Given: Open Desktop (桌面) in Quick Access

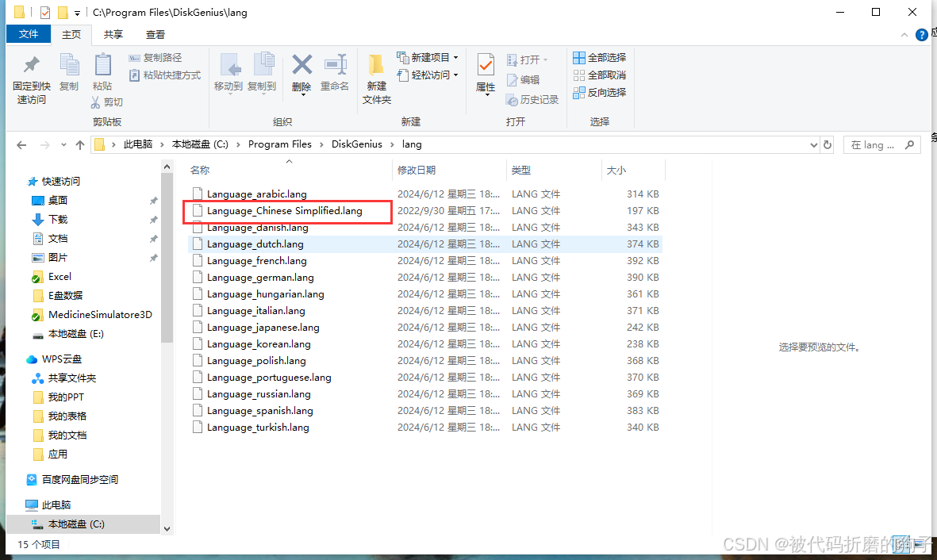Looking at the screenshot, I should tap(58, 200).
